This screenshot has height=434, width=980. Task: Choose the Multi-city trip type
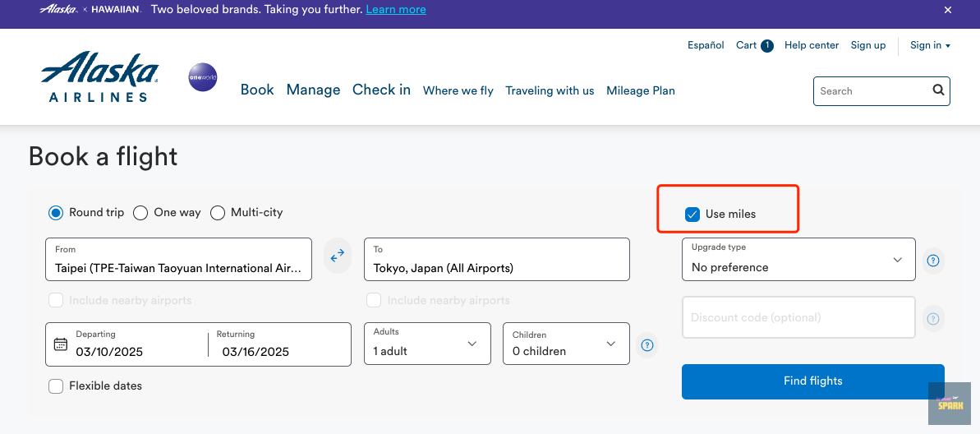click(x=218, y=213)
